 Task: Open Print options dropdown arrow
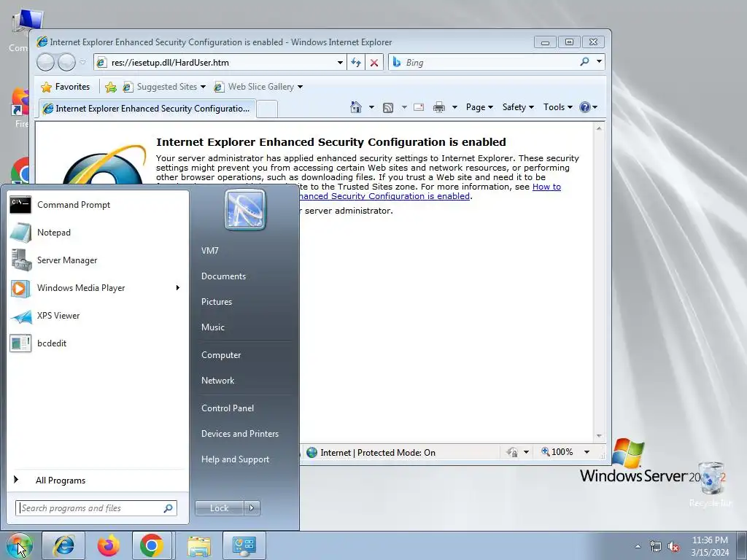click(x=454, y=107)
